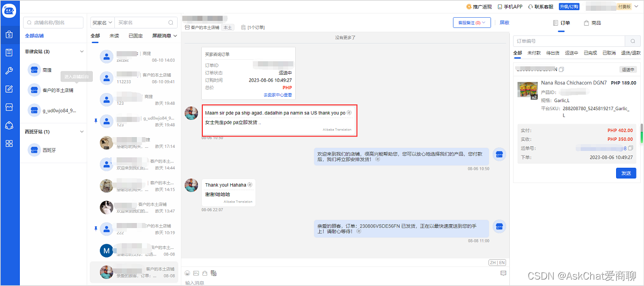Click the send product bag icon

tap(204, 273)
